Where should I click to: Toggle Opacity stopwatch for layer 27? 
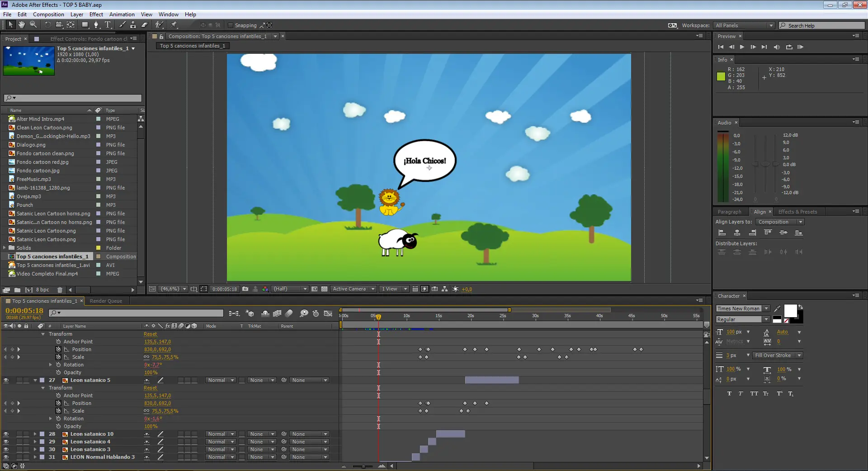click(58, 426)
